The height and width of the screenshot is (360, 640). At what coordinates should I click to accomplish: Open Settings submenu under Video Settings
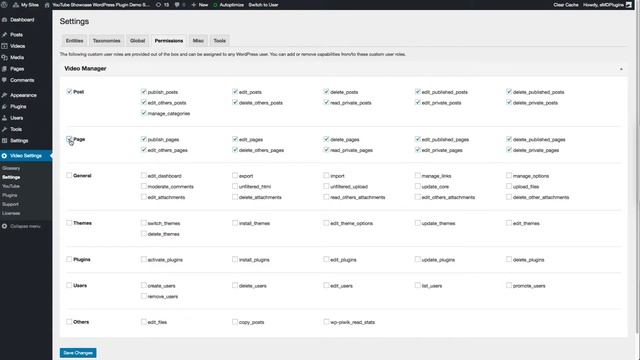11,177
